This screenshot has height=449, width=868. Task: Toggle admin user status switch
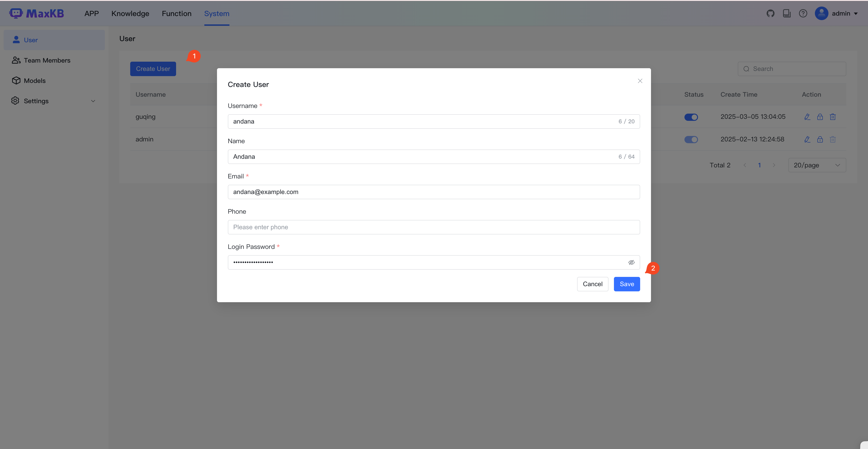[x=691, y=140]
